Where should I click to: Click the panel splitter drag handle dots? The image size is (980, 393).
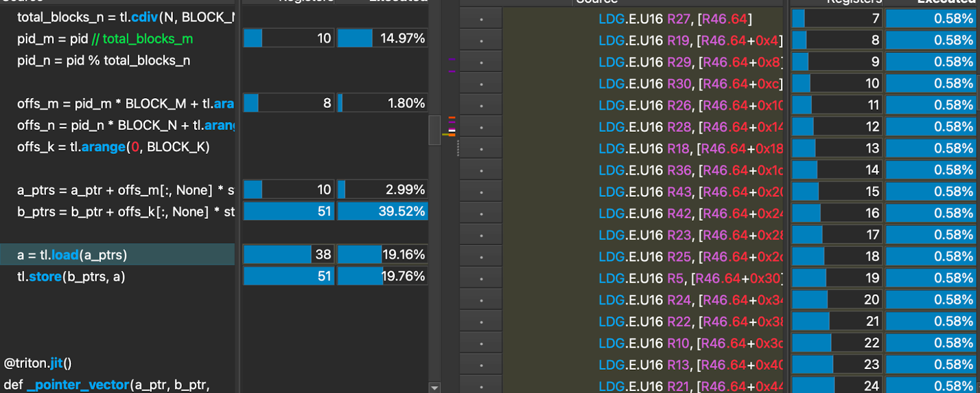(x=458, y=148)
